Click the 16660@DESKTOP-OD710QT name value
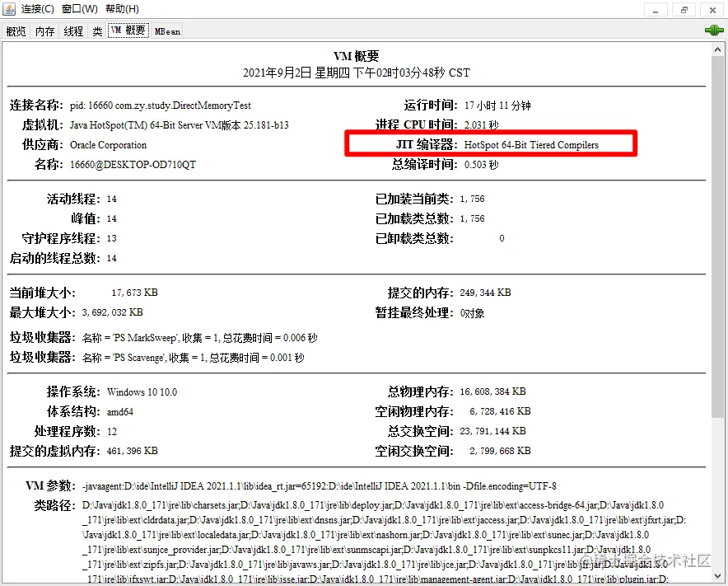Screen dimensions: 728x586 pos(133,165)
